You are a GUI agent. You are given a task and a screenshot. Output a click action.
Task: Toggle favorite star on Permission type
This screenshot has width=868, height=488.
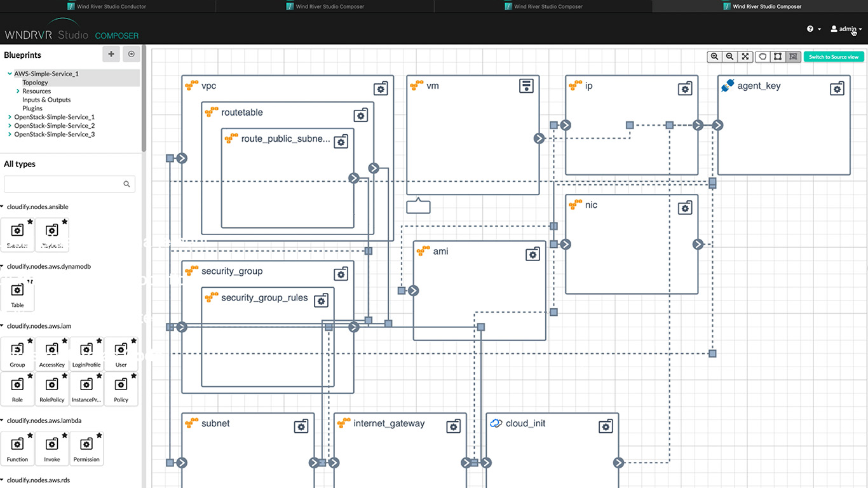(99, 436)
